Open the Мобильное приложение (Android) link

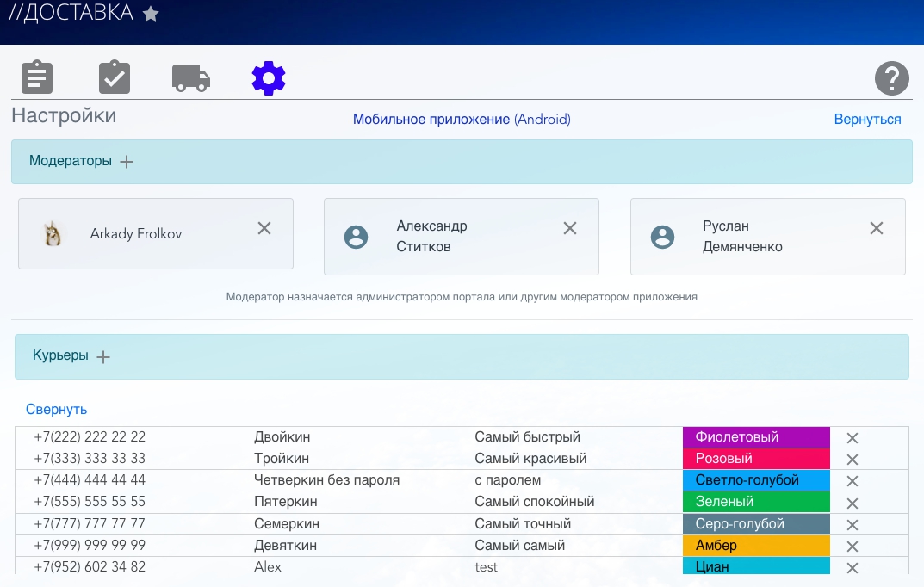pos(462,120)
